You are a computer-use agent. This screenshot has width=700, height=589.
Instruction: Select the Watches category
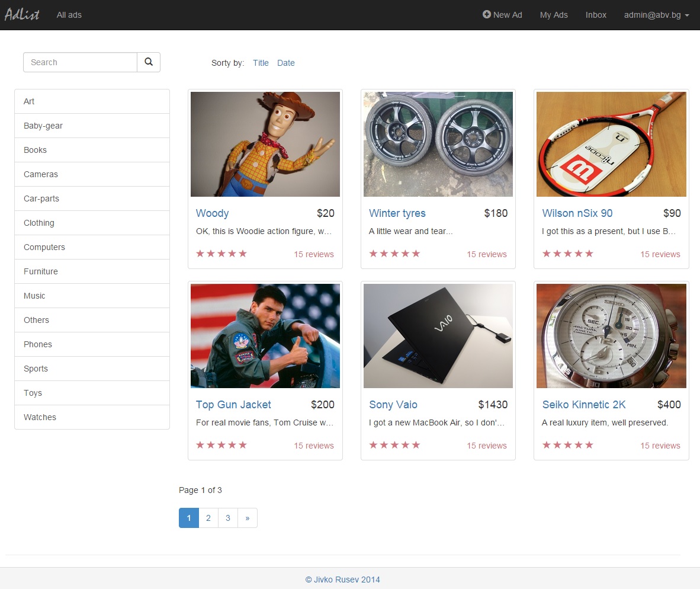(x=92, y=417)
